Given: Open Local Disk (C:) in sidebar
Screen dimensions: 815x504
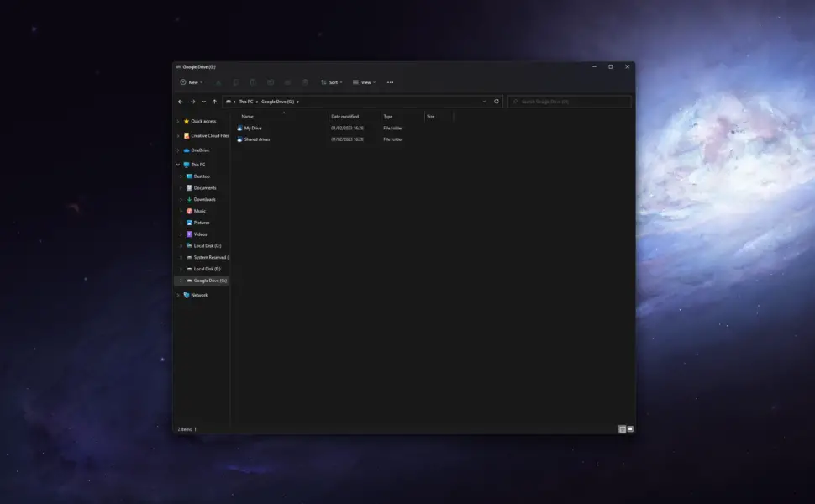Looking at the screenshot, I should (207, 246).
